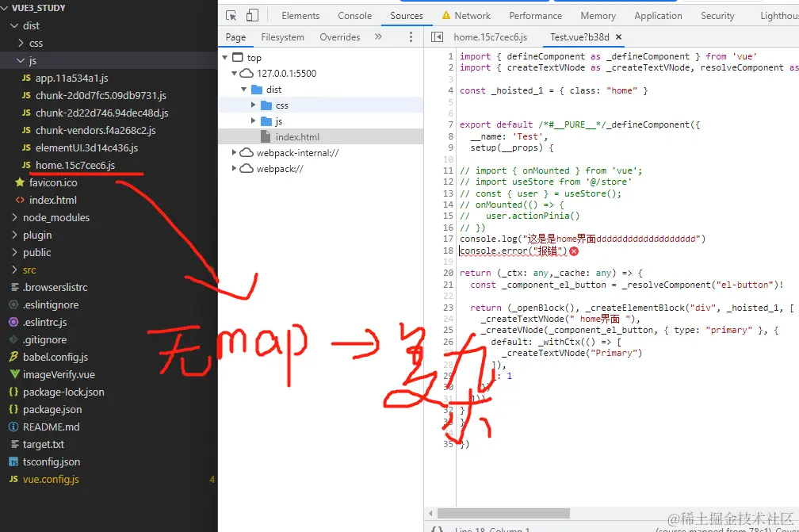Click the README.md info icon
The height and width of the screenshot is (532, 799).
[13, 427]
